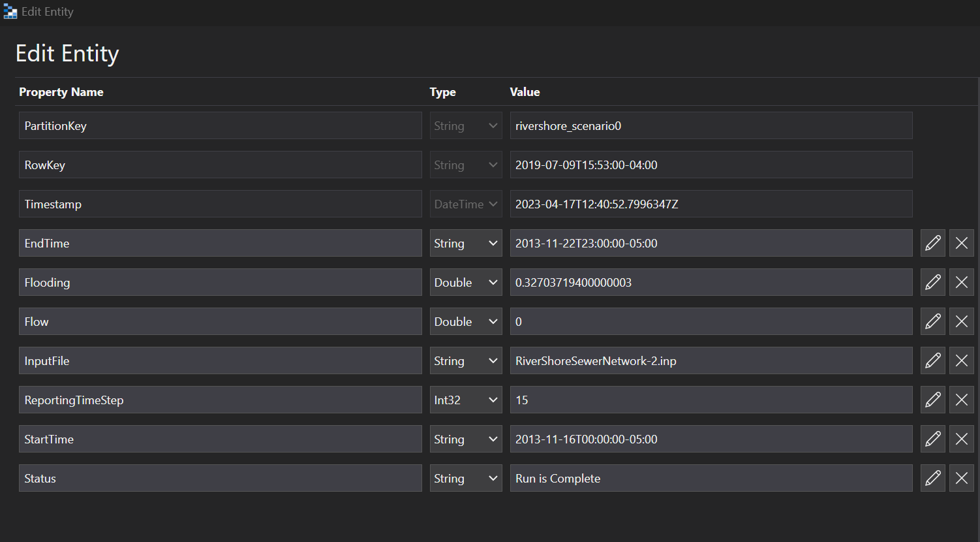The width and height of the screenshot is (980, 542).
Task: Click the PartitionKey property name field
Action: (221, 125)
